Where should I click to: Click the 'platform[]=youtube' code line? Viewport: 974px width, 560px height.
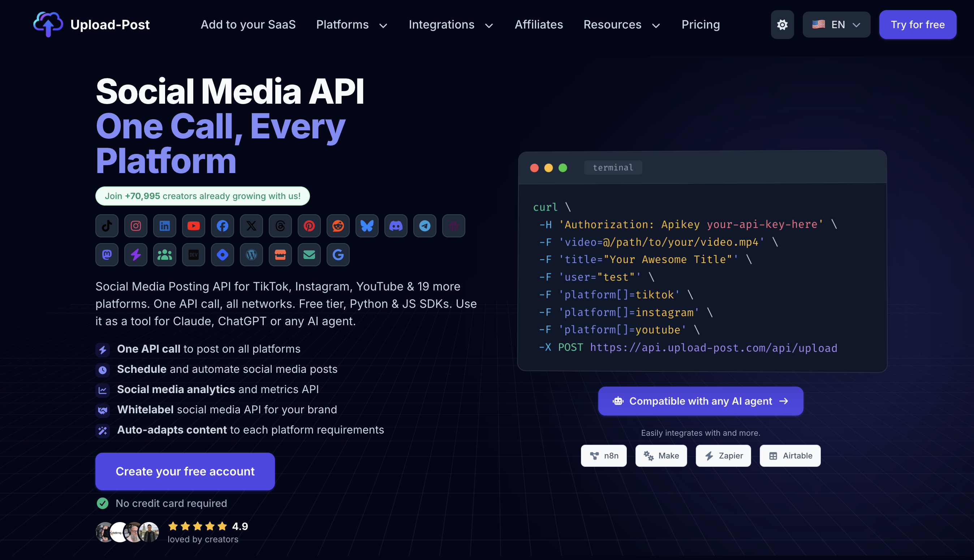(x=619, y=330)
